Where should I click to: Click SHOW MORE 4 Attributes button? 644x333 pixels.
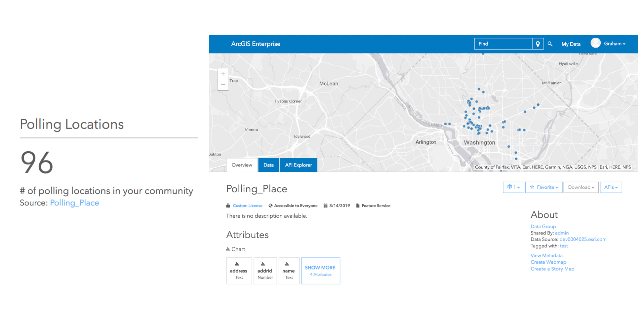pyautogui.click(x=321, y=271)
